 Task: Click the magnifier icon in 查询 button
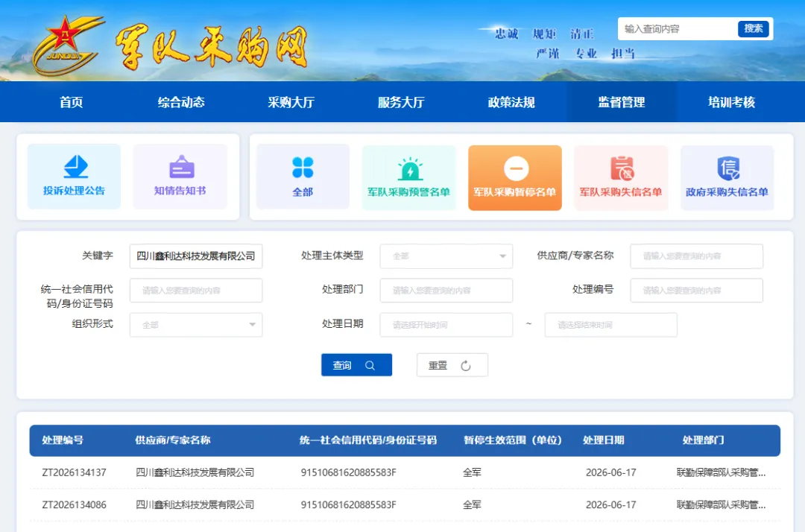[370, 365]
